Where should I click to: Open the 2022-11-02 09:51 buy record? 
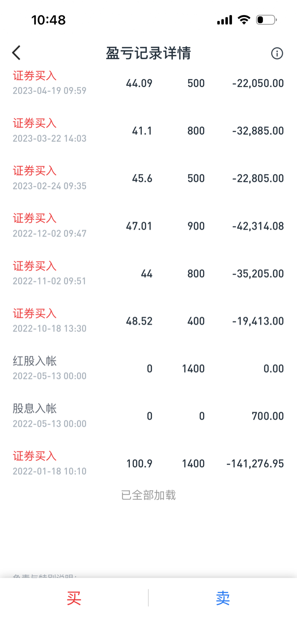[x=148, y=273]
